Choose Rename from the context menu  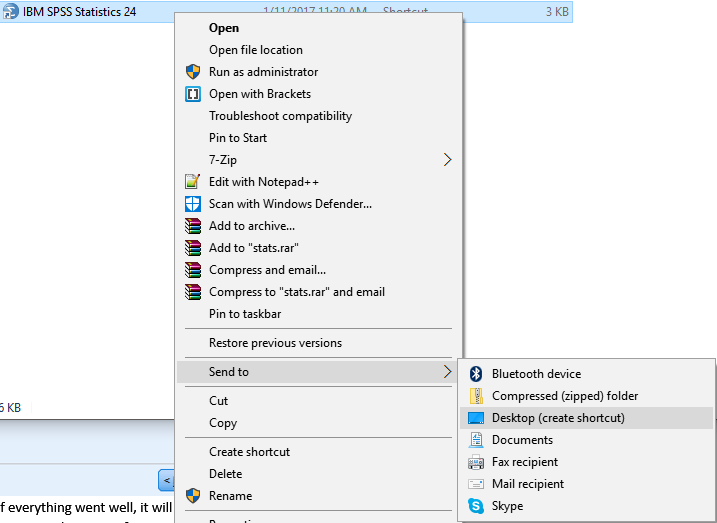318,496
